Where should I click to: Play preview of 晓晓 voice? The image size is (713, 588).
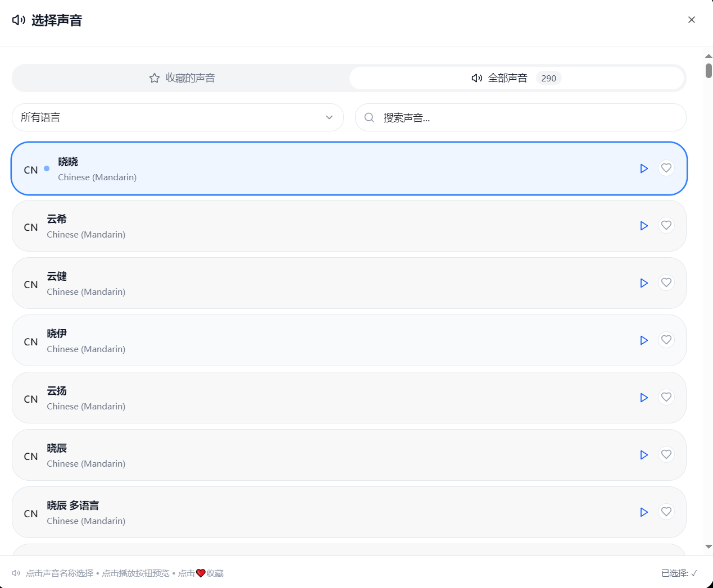[644, 168]
